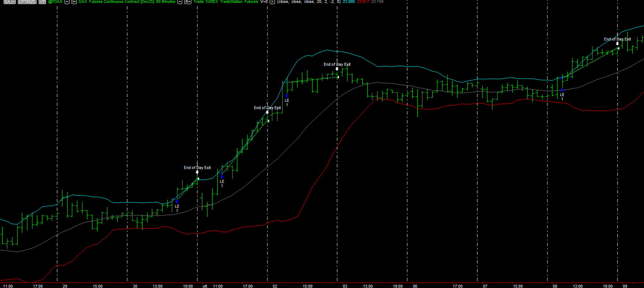Image resolution: width=644 pixels, height=288 pixels.
Task: Click the X box after V=0
Action: click(272, 2)
